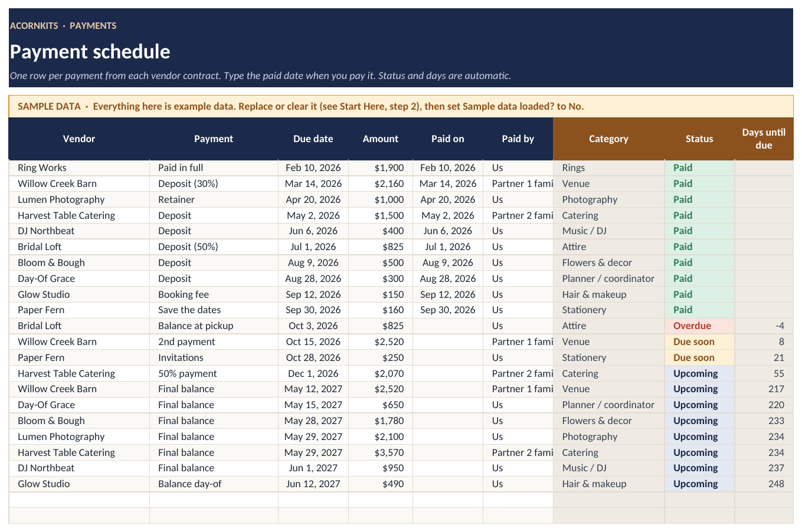The height and width of the screenshot is (532, 802).
Task: Click the Paid on May 2, 2026 cell
Action: [448, 215]
